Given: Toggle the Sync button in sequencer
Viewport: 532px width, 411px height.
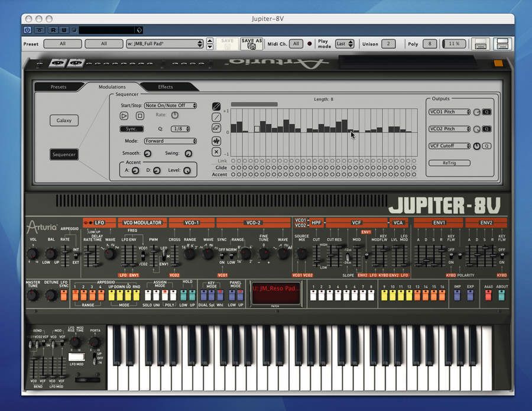Looking at the screenshot, I should coord(131,129).
